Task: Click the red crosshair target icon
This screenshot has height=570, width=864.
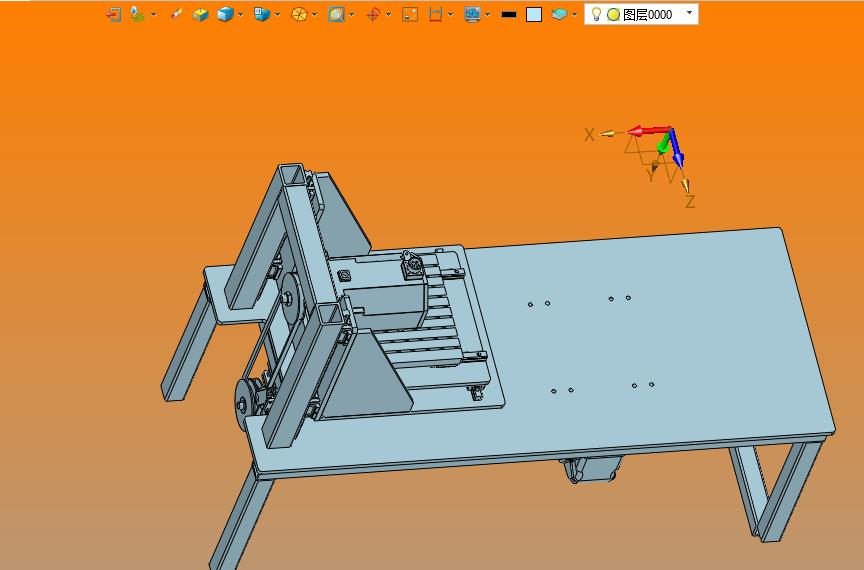Action: click(x=373, y=14)
